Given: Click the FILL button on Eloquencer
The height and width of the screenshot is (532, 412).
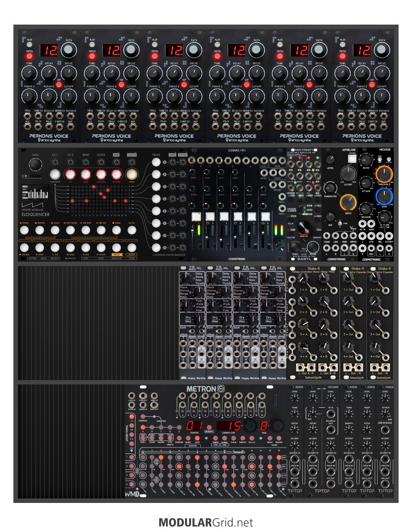Looking at the screenshot, I should [132, 230].
